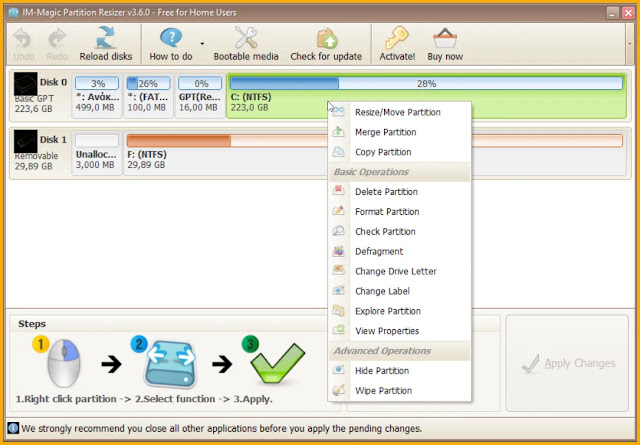Click the Defragment colorful icon
This screenshot has width=640, height=445.
coord(338,251)
